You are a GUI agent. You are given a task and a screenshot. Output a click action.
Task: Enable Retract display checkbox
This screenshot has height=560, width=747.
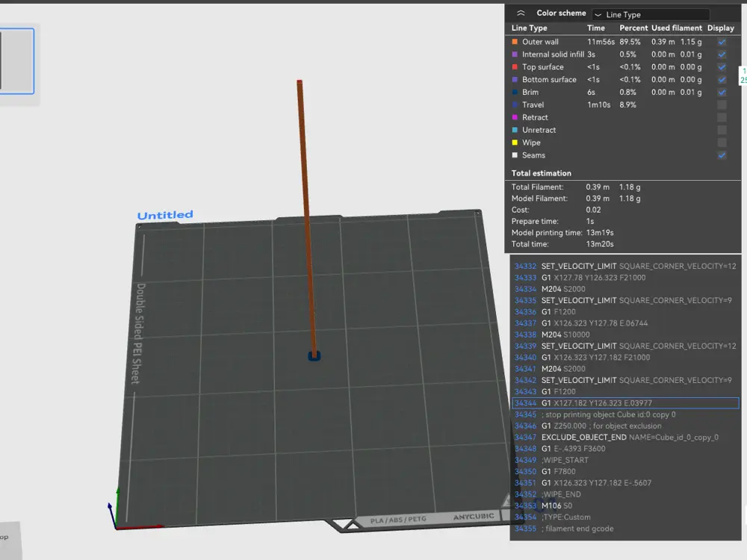click(x=722, y=117)
